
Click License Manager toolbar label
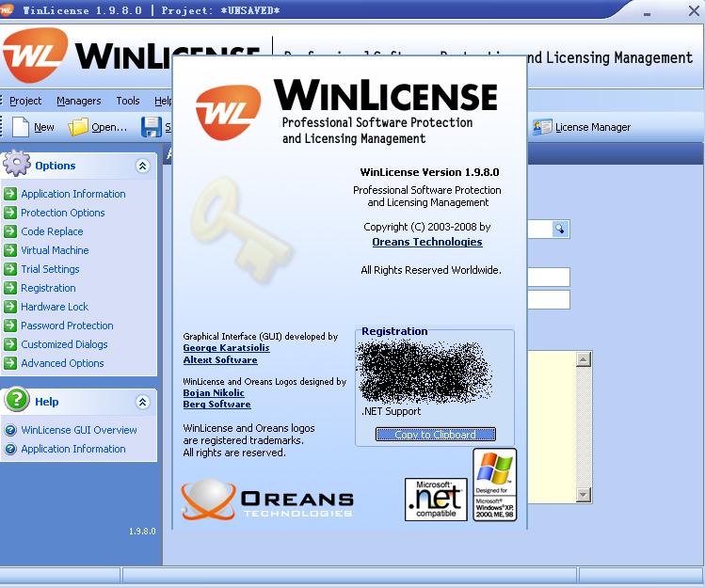593,127
